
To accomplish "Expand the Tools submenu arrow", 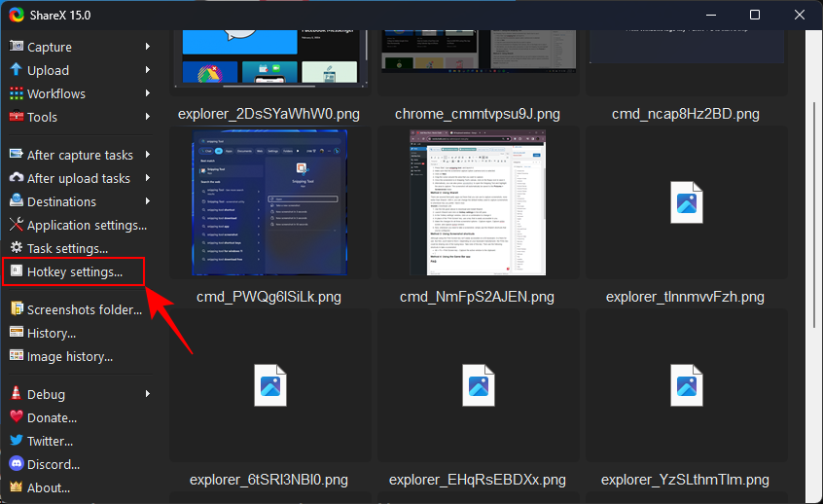I will (148, 117).
